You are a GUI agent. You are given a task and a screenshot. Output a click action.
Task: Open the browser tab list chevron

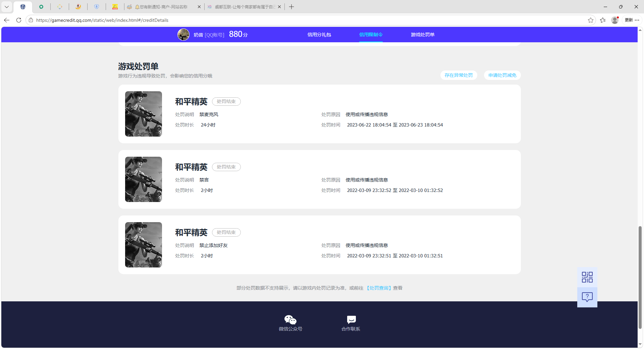pyautogui.click(x=7, y=7)
